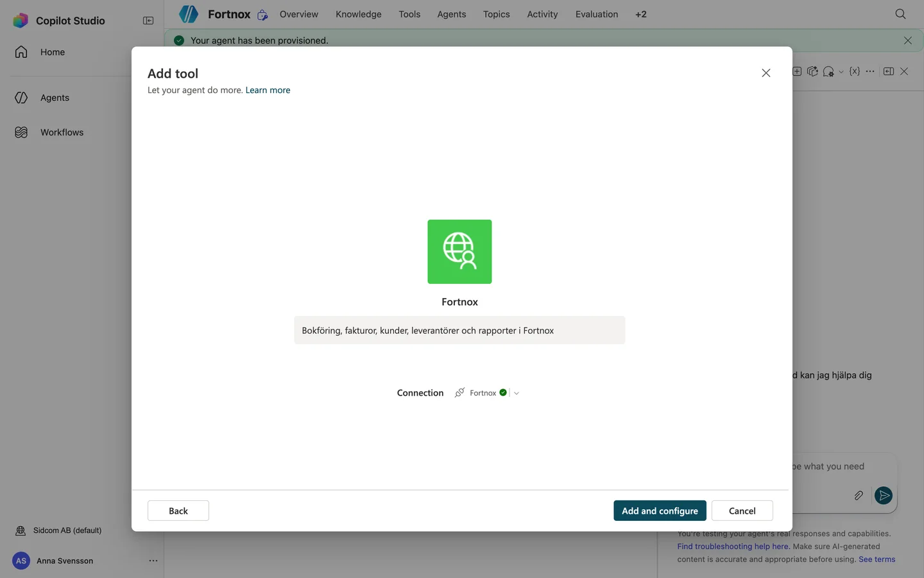
Task: Switch to the Activity tab
Action: pos(542,14)
